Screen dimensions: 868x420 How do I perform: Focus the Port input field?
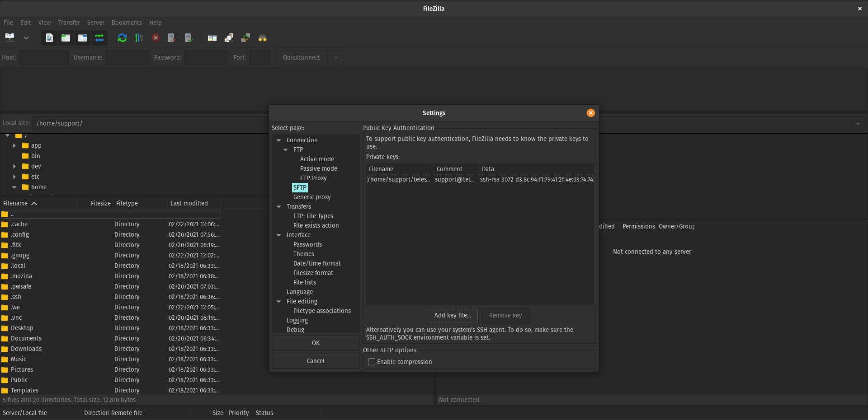[259, 57]
